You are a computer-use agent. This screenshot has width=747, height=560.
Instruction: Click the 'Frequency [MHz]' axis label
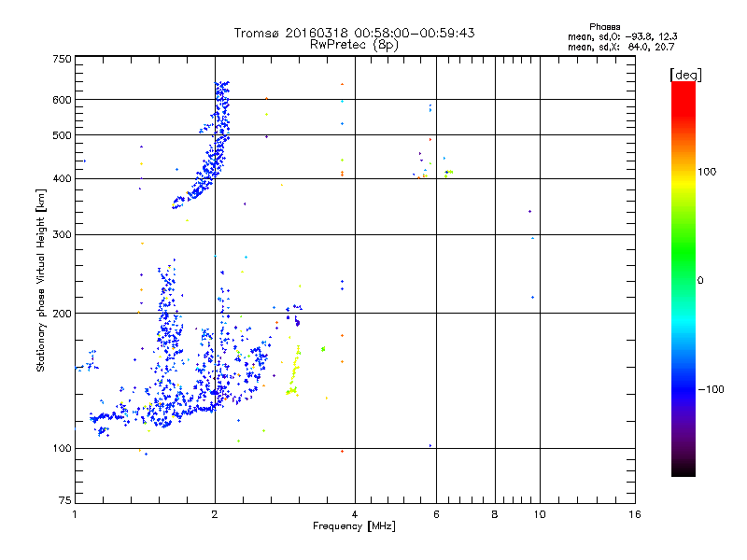pos(354,526)
